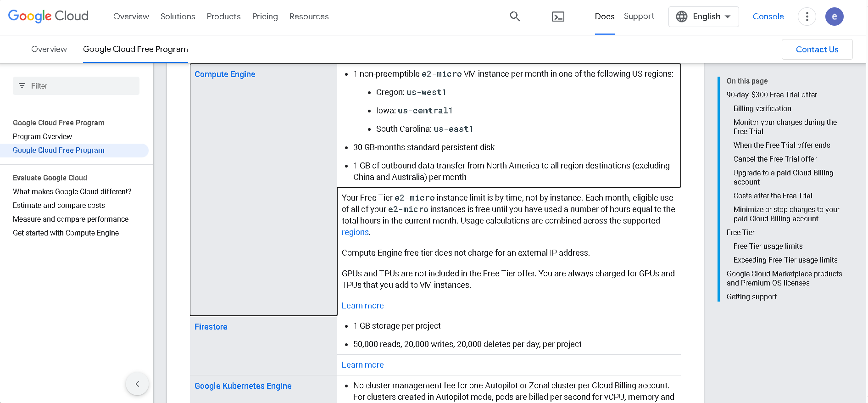868x403 pixels.
Task: Jump to Billing verification section
Action: tap(762, 108)
